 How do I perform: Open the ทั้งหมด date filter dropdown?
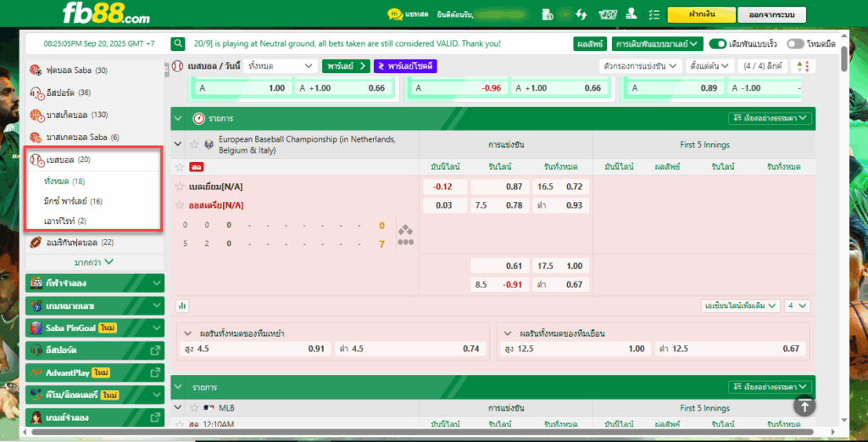click(x=281, y=66)
